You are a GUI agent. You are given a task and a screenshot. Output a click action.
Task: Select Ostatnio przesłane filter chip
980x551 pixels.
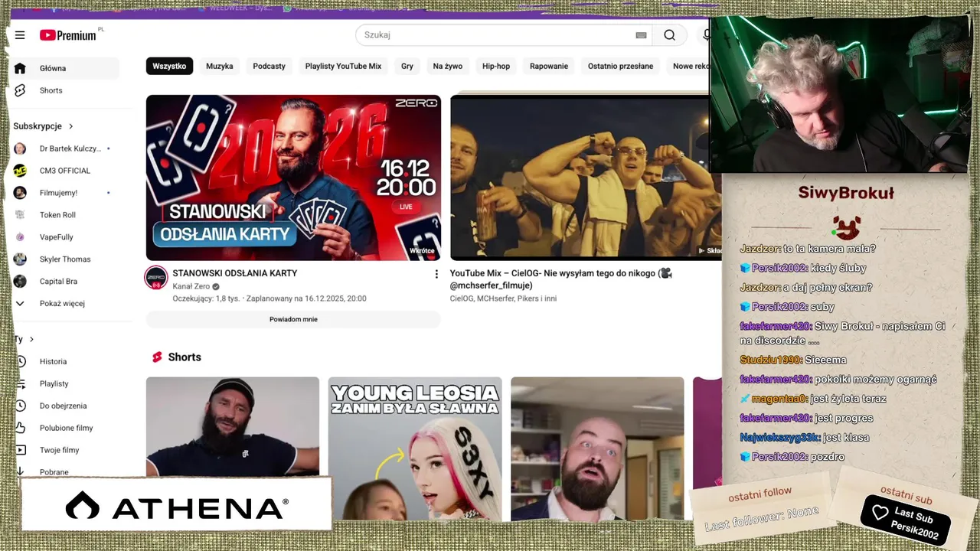coord(620,66)
